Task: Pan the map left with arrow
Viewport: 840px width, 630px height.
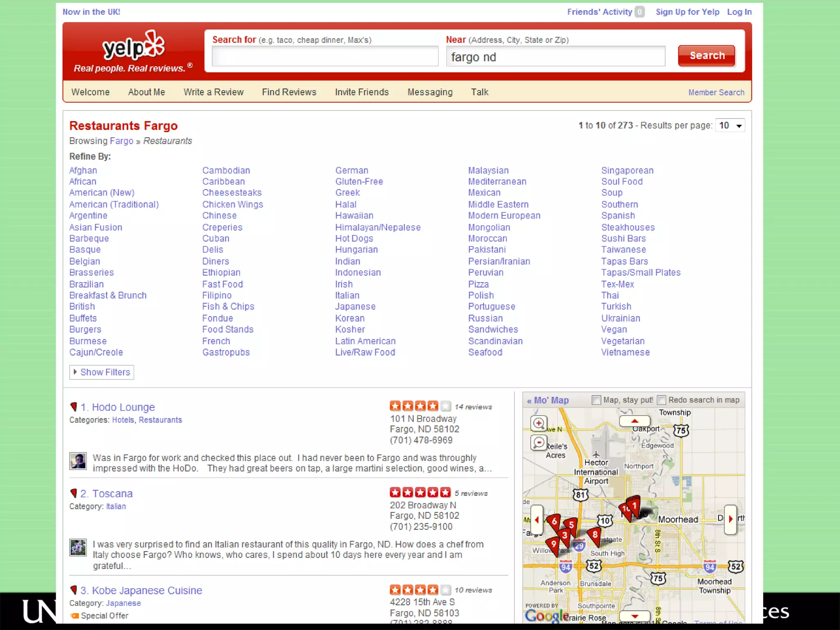Action: tap(536, 520)
